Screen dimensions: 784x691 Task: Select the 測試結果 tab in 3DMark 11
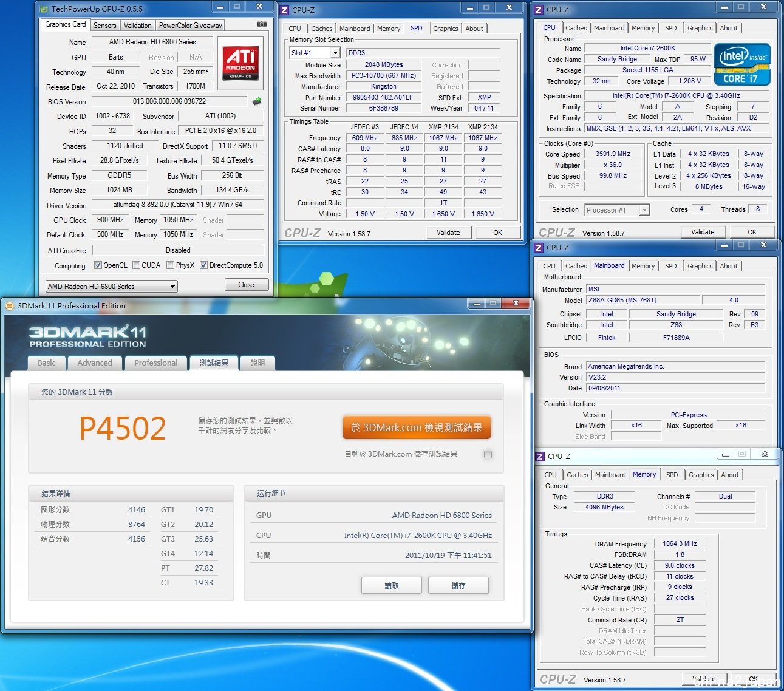coord(214,363)
